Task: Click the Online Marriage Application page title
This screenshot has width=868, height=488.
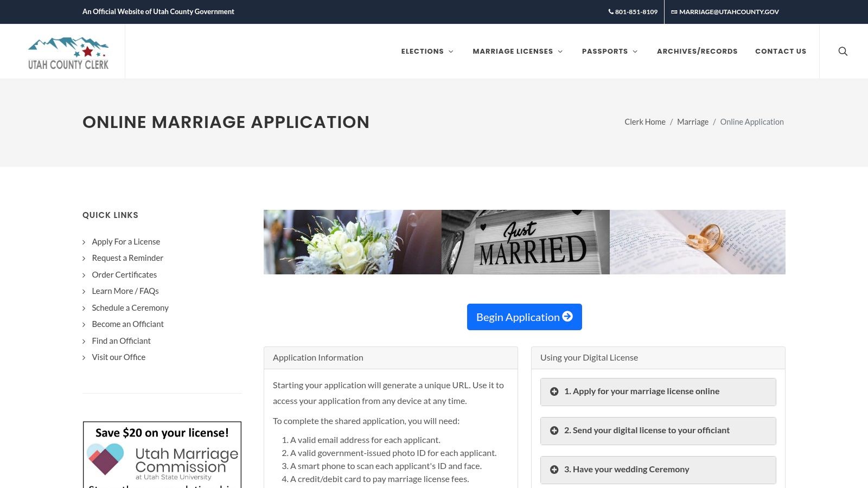Action: click(x=226, y=122)
